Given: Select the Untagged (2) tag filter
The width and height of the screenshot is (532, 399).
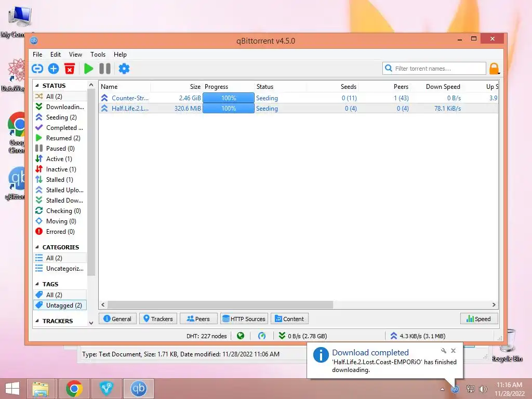Looking at the screenshot, I should [60, 305].
